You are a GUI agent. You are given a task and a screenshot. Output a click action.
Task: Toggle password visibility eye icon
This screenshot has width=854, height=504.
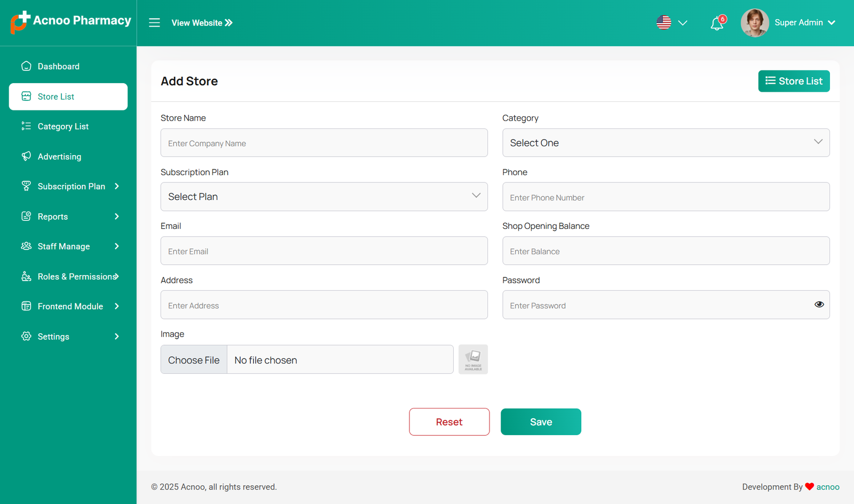coord(819,305)
